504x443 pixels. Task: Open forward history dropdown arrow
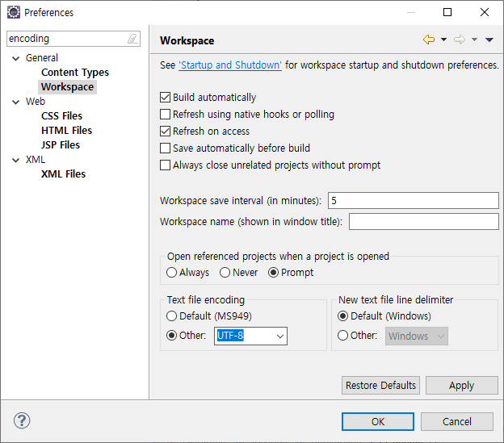point(474,40)
